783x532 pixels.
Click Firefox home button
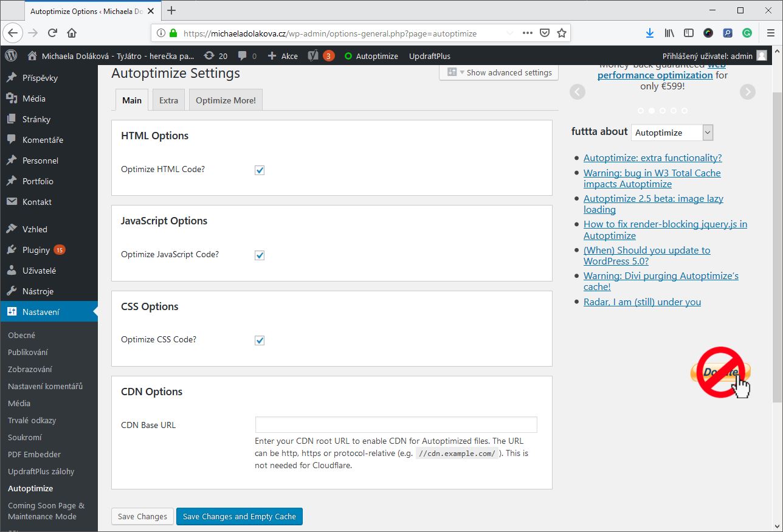click(72, 33)
